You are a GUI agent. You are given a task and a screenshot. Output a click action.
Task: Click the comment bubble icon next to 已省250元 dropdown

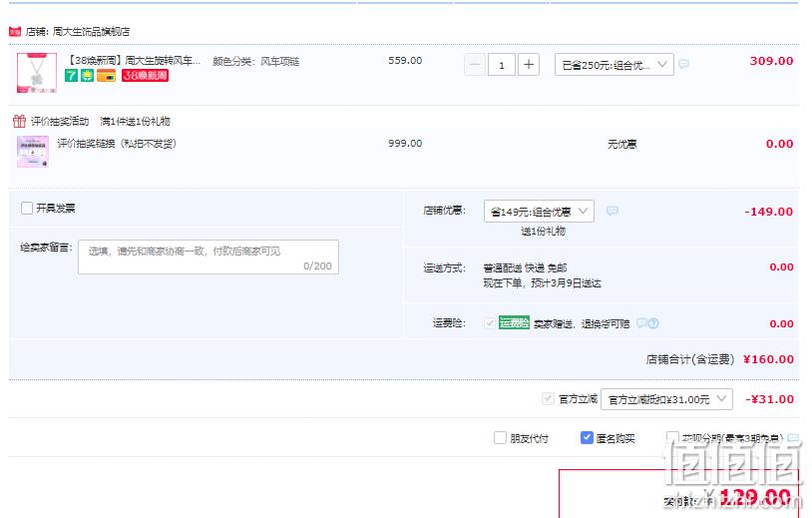coord(684,64)
